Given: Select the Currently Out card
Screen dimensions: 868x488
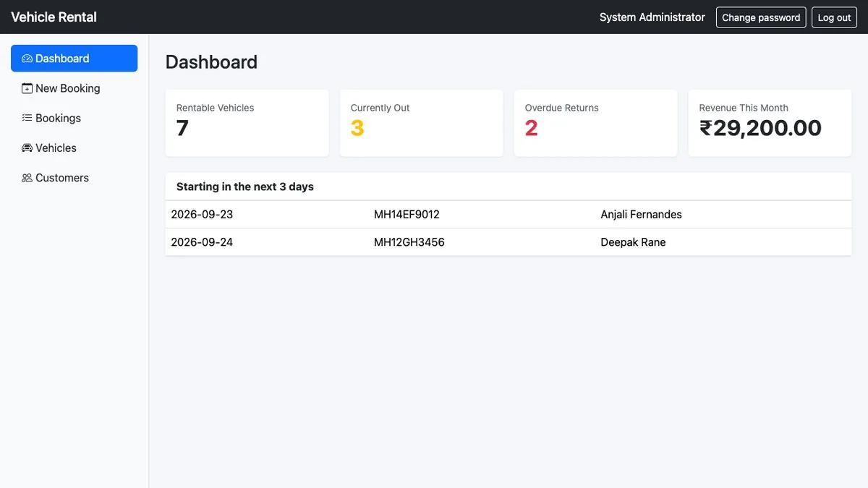Looking at the screenshot, I should (422, 123).
